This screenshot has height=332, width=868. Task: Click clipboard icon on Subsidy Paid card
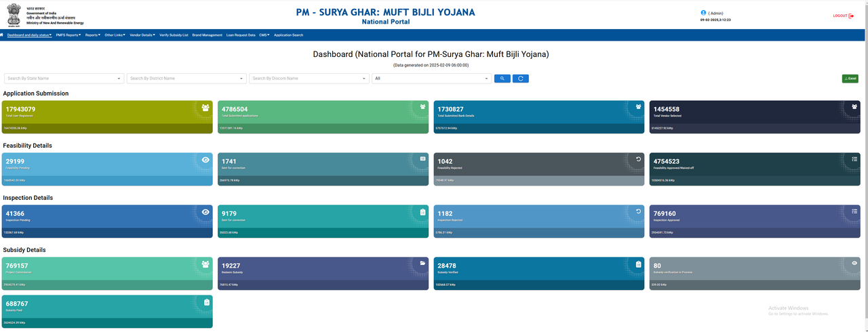click(206, 302)
